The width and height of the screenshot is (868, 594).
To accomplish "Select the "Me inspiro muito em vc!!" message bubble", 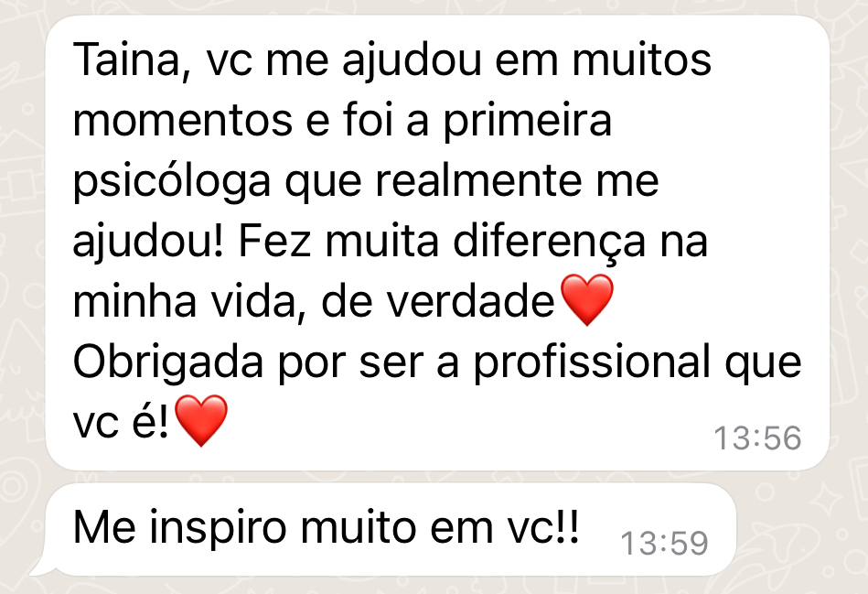I will [391, 530].
